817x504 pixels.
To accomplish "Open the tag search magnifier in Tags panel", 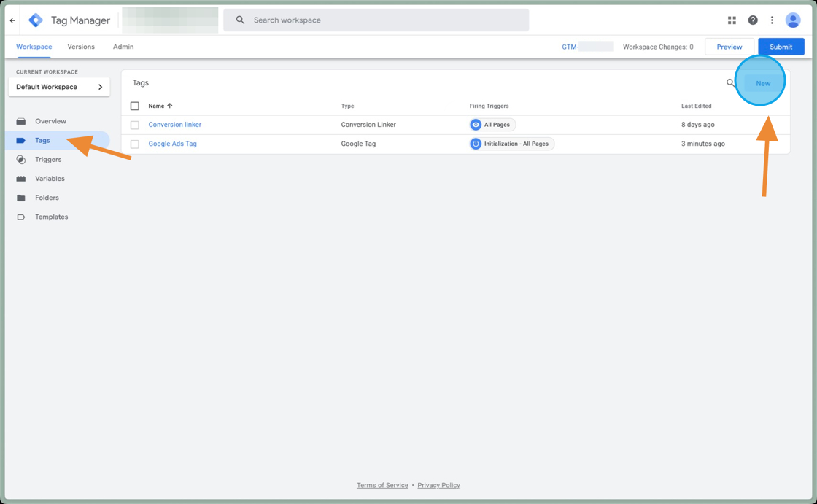I will [x=729, y=83].
